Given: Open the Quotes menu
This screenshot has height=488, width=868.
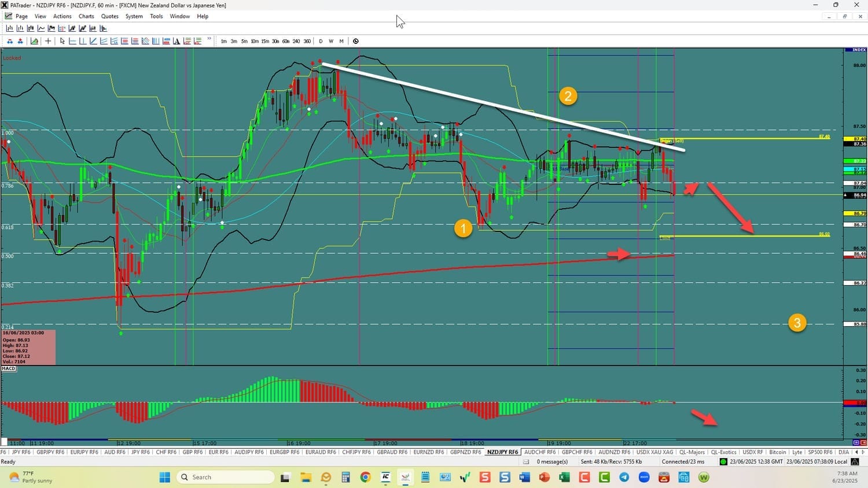Looking at the screenshot, I should pyautogui.click(x=109, y=16).
